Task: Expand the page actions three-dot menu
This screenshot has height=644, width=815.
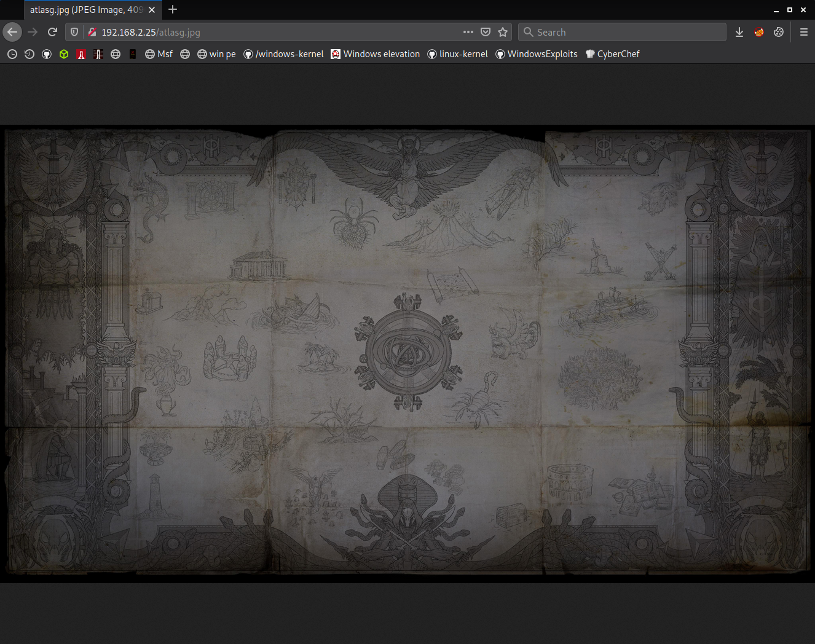Action: [x=468, y=32]
